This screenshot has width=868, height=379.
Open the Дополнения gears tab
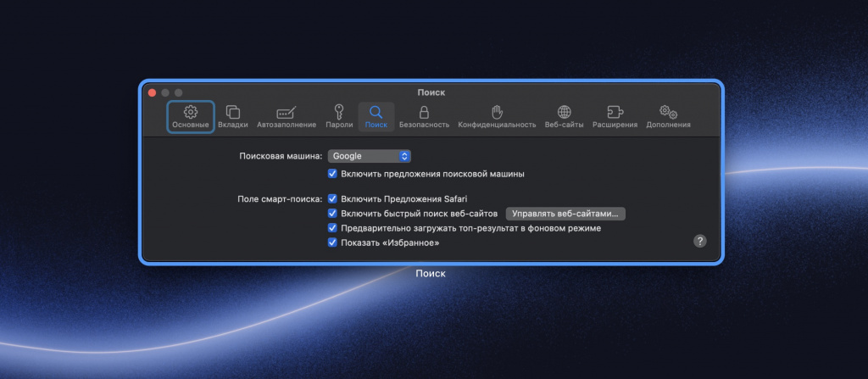click(x=668, y=117)
